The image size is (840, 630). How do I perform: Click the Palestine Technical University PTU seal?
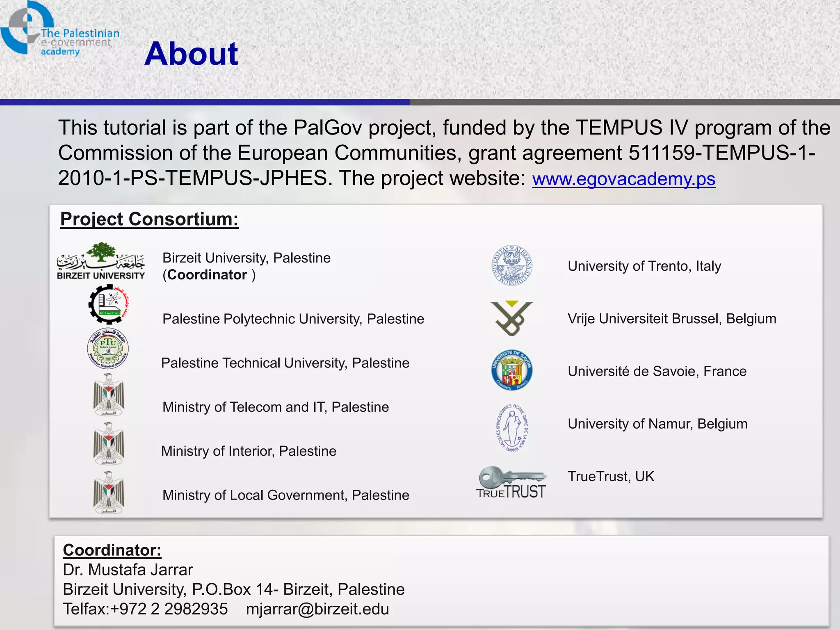[x=108, y=348]
